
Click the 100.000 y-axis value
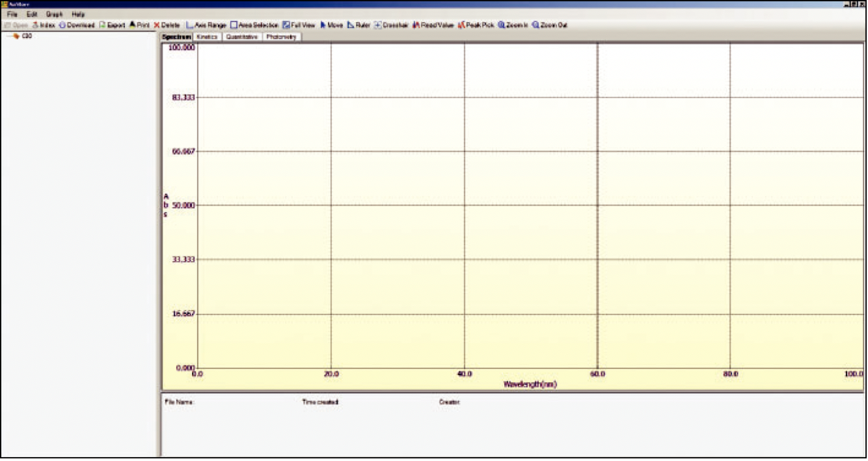click(182, 48)
